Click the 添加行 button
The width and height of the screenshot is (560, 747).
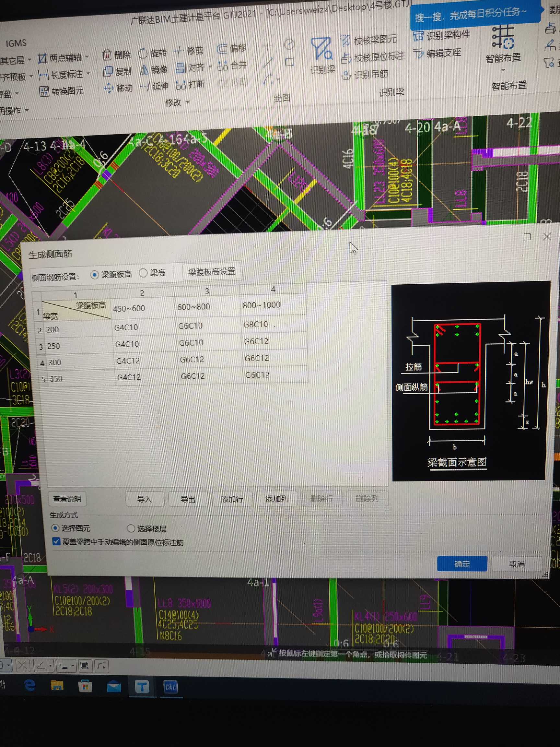(x=232, y=499)
